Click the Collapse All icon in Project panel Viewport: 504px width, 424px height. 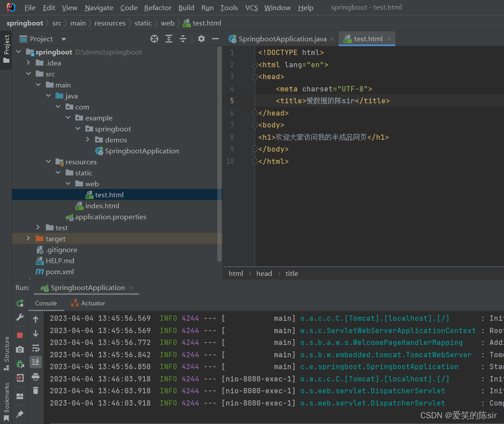183,39
